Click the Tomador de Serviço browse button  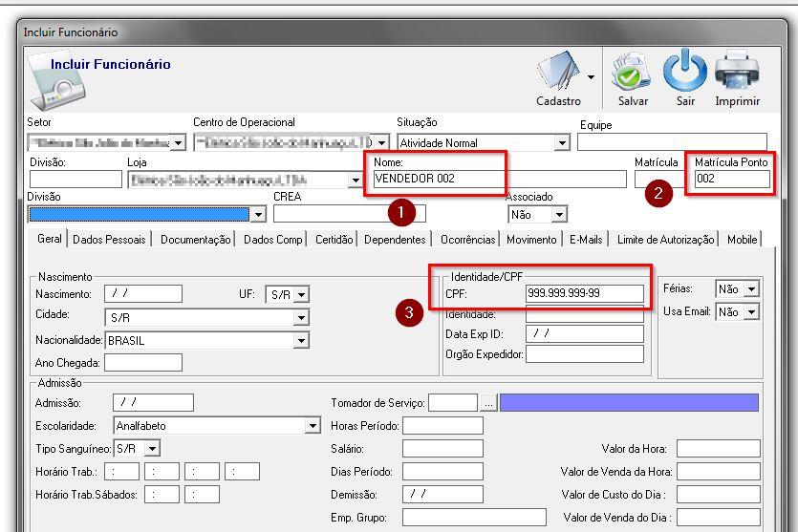(x=488, y=403)
